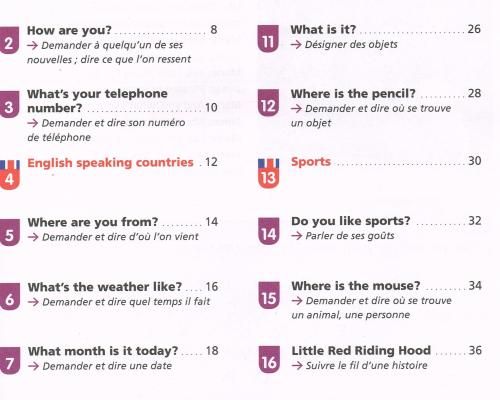
Task: Click the purple number 7 badge
Action: (10, 361)
